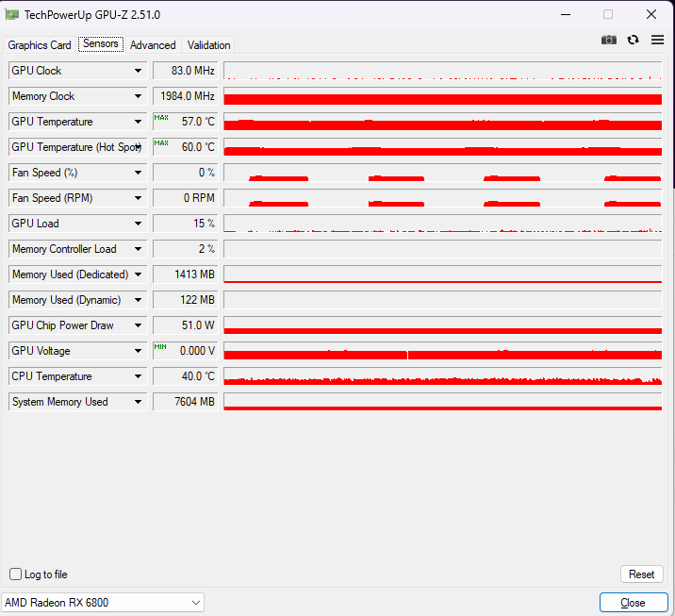Click the Memory Clock history graph

[x=442, y=96]
